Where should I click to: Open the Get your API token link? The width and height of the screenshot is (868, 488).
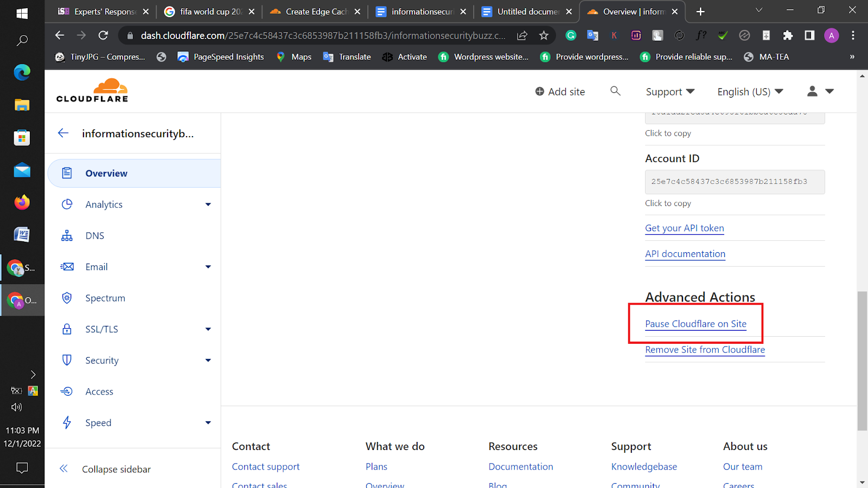(x=684, y=228)
